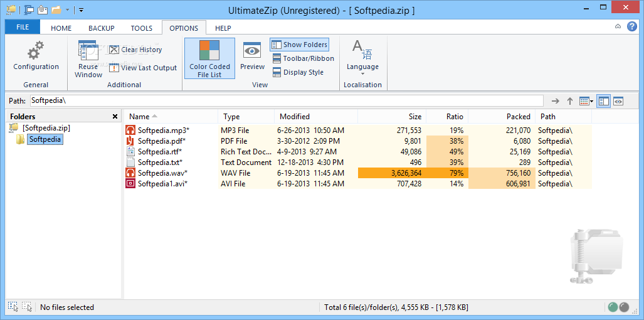Select Softpedia.wav* file
The image size is (644, 320).
164,173
